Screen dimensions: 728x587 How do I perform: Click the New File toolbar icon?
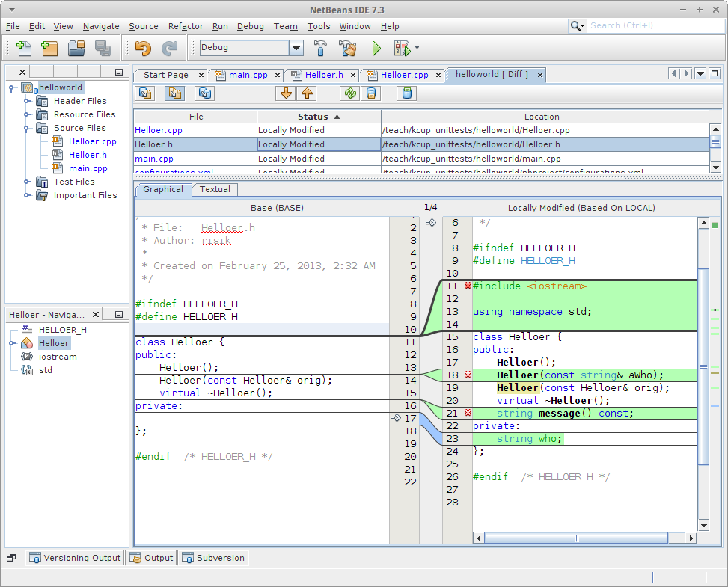[23, 49]
